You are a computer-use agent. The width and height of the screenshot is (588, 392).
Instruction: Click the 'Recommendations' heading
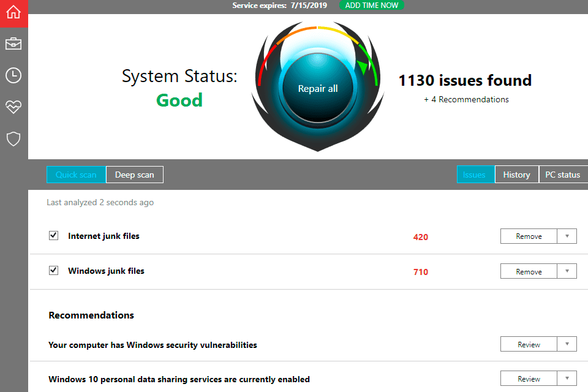[91, 315]
